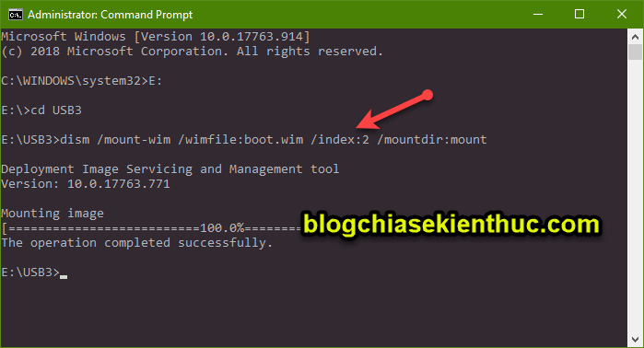Click the 100.0% mounting progress bar
644x348 pixels.
[152, 227]
